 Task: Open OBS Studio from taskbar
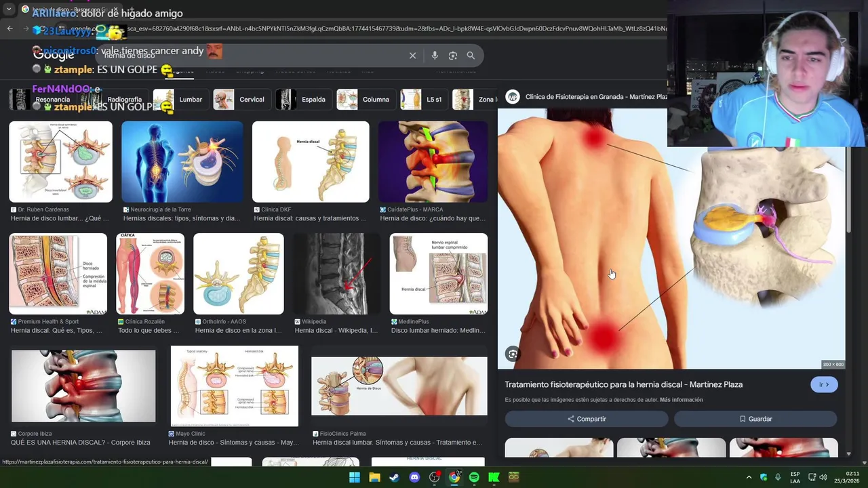point(434,477)
